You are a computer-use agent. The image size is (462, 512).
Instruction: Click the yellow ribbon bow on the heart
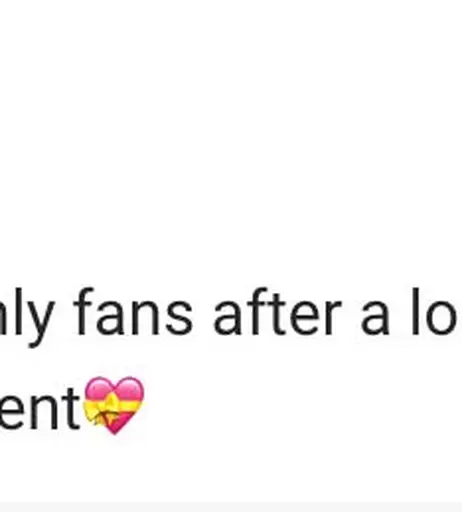(x=101, y=412)
